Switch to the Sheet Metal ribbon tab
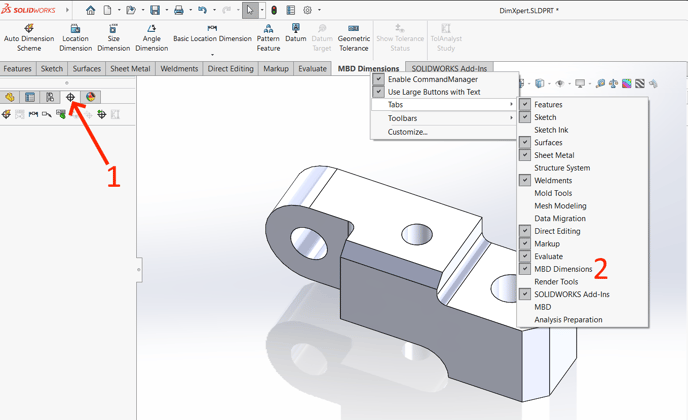Image resolution: width=688 pixels, height=420 pixels. (x=130, y=69)
